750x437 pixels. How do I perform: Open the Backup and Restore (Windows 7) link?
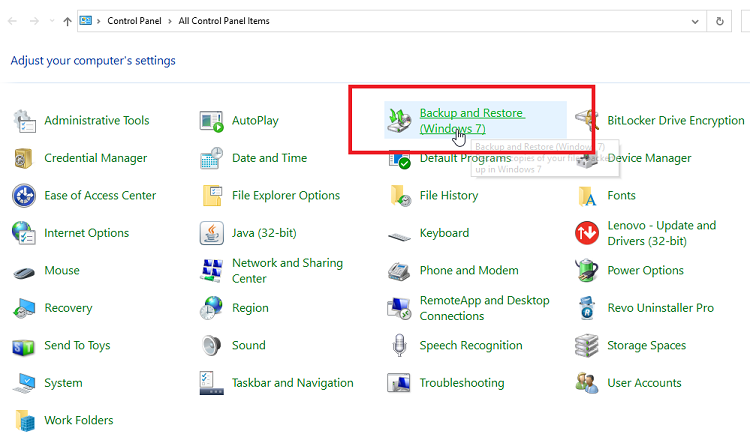pyautogui.click(x=471, y=120)
